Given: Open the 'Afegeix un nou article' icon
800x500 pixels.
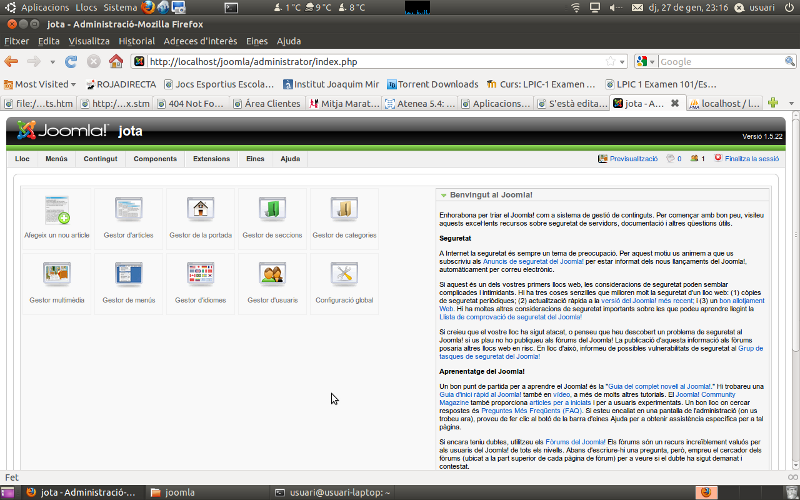Looking at the screenshot, I should pos(57,218).
